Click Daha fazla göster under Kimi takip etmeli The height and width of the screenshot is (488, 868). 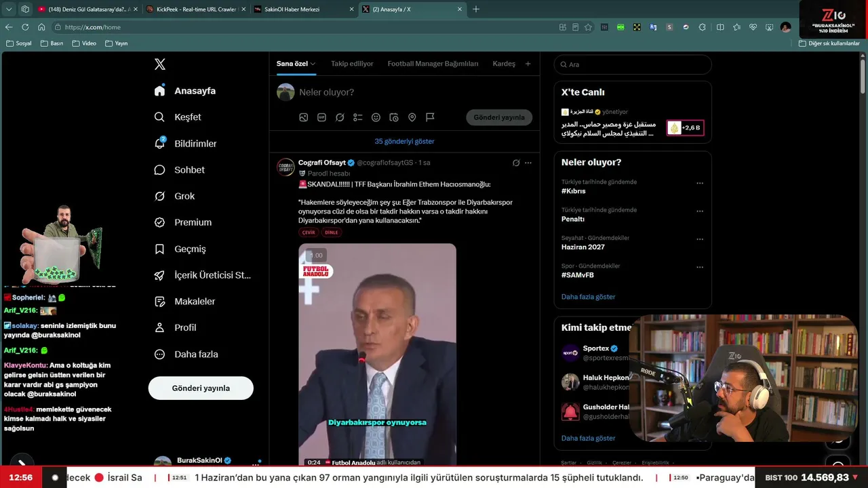pos(589,439)
